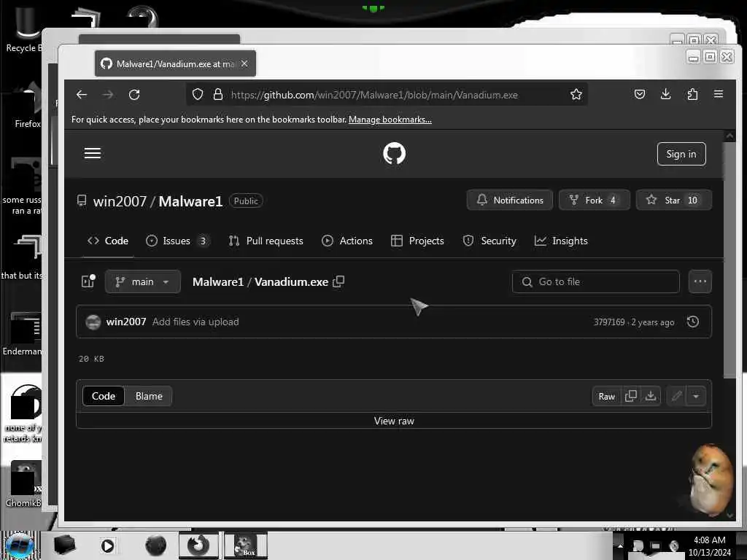Image resolution: width=747 pixels, height=560 pixels.
Task: View the file commit history clock icon
Action: pos(693,322)
